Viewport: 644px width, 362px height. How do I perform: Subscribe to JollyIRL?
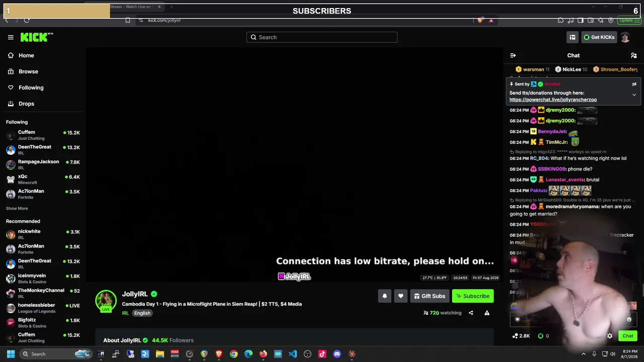[x=473, y=296]
